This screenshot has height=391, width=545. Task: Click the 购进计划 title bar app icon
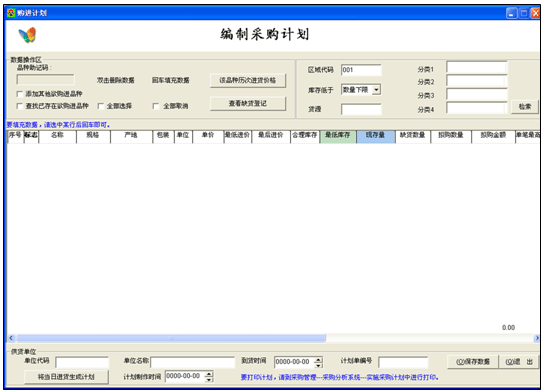click(x=11, y=13)
